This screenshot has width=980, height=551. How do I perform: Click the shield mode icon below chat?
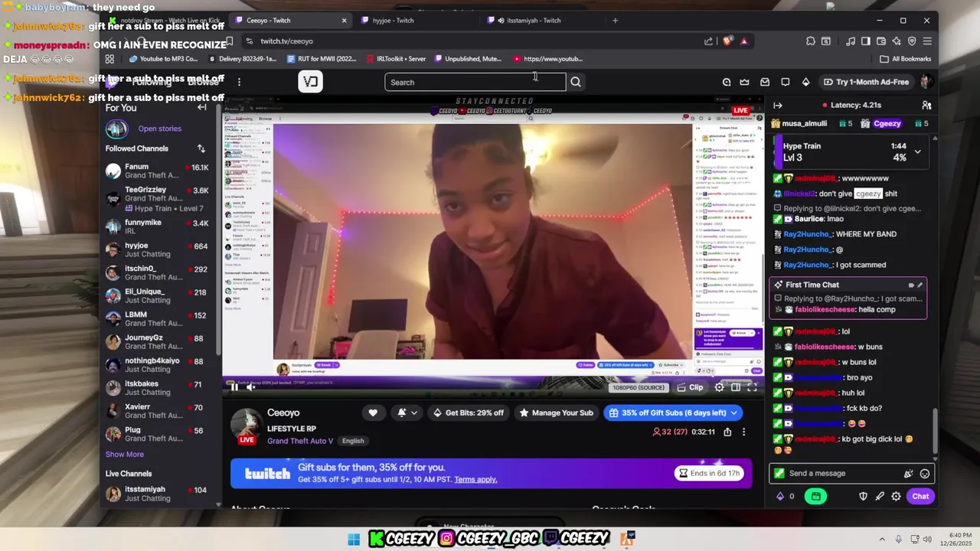click(x=863, y=497)
